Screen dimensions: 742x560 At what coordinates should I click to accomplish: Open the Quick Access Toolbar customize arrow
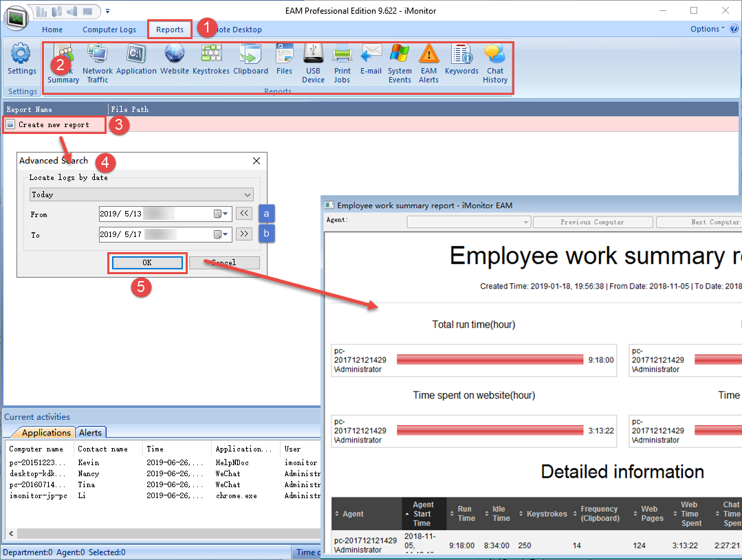click(x=107, y=11)
